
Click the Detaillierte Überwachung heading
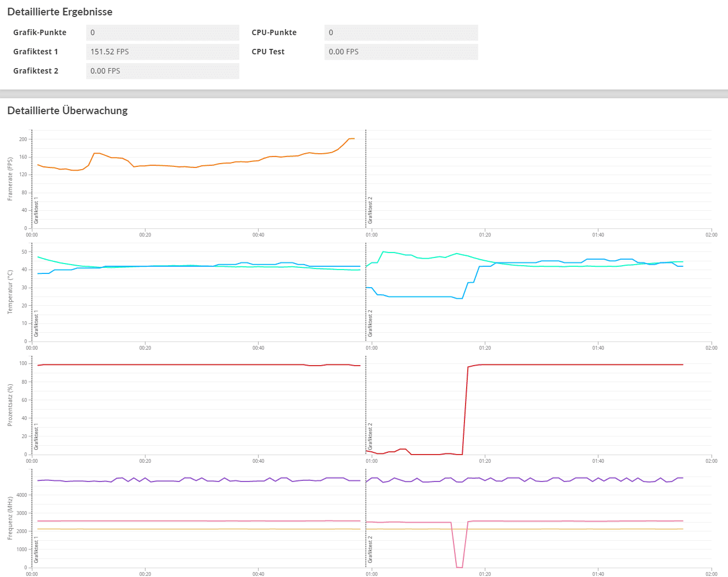pyautogui.click(x=68, y=110)
